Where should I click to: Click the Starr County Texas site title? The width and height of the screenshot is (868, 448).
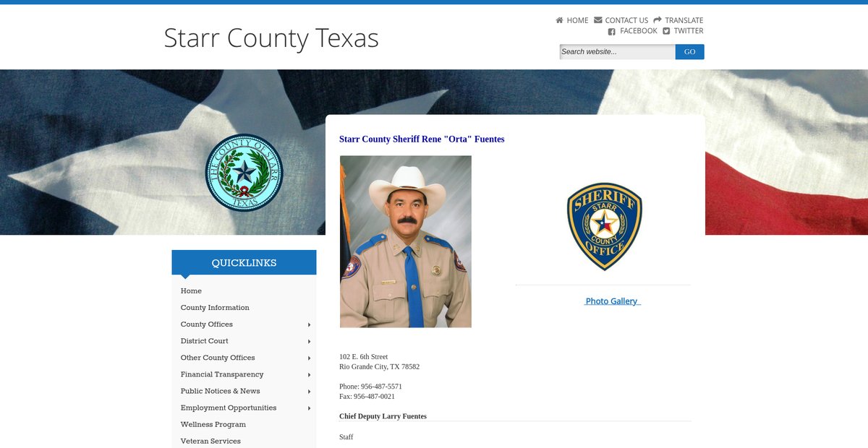271,38
